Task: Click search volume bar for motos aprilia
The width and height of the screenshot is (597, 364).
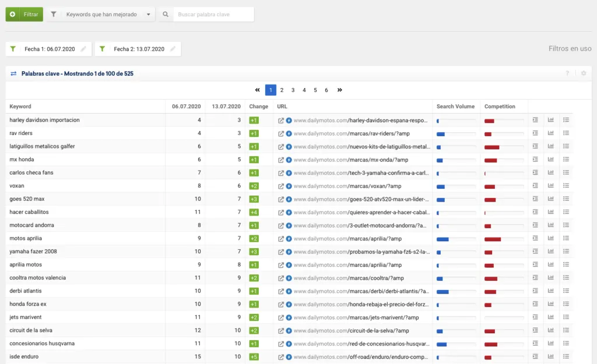Action: [x=456, y=239]
